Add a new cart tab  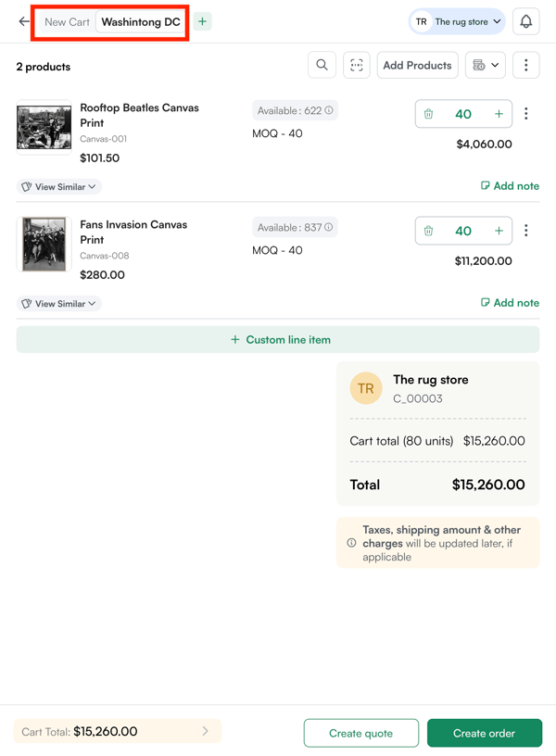pyautogui.click(x=202, y=21)
